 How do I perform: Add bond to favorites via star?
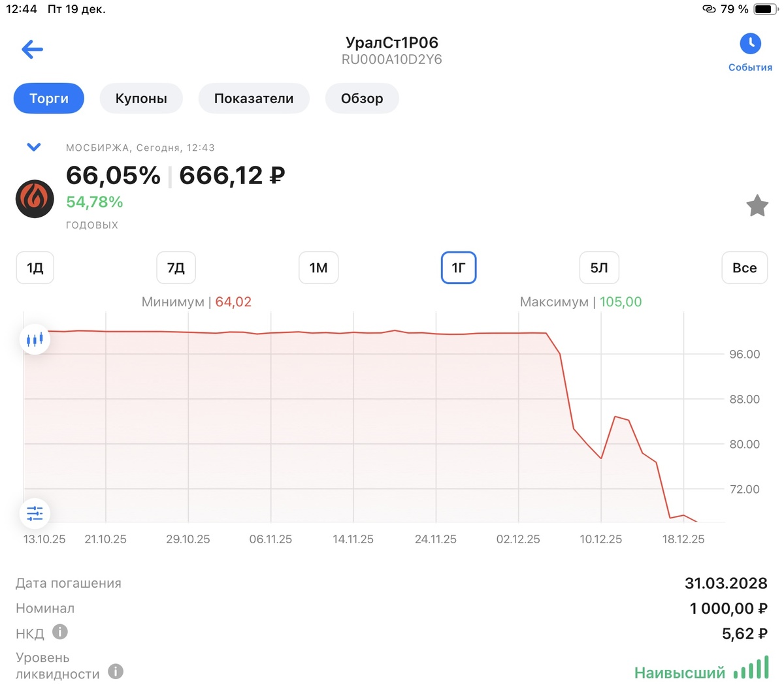point(757,205)
